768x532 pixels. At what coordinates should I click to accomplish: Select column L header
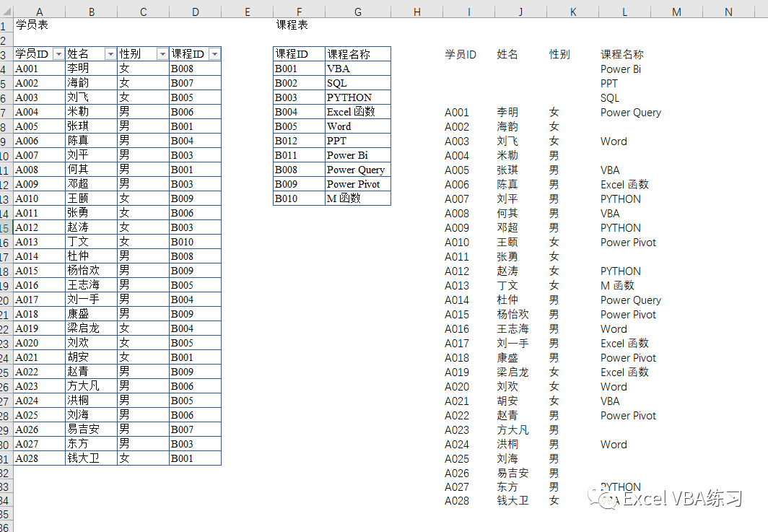click(624, 12)
